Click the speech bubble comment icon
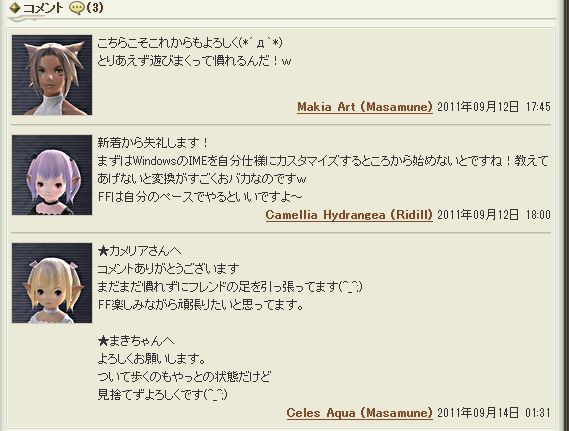Viewport: 569px width, 431px height. [x=77, y=9]
